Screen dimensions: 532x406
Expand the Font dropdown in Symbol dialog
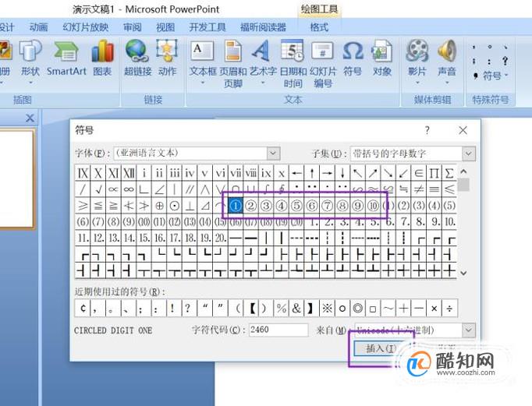coord(273,154)
